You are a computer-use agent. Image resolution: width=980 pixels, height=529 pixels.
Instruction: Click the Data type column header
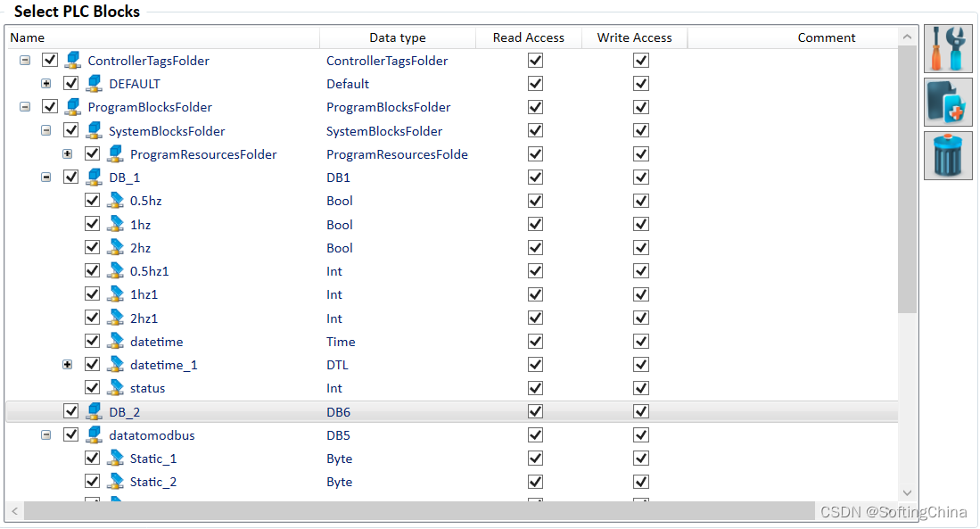tap(398, 37)
